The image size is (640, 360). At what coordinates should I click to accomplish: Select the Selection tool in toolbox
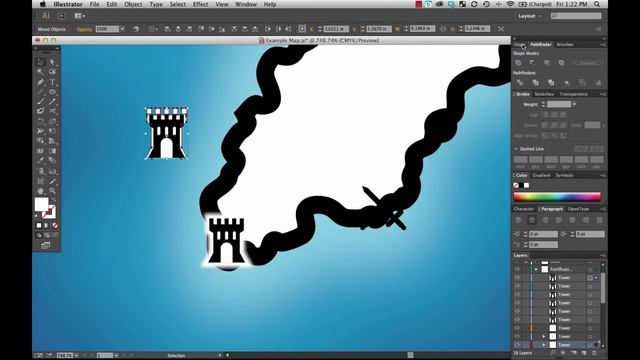point(41,62)
